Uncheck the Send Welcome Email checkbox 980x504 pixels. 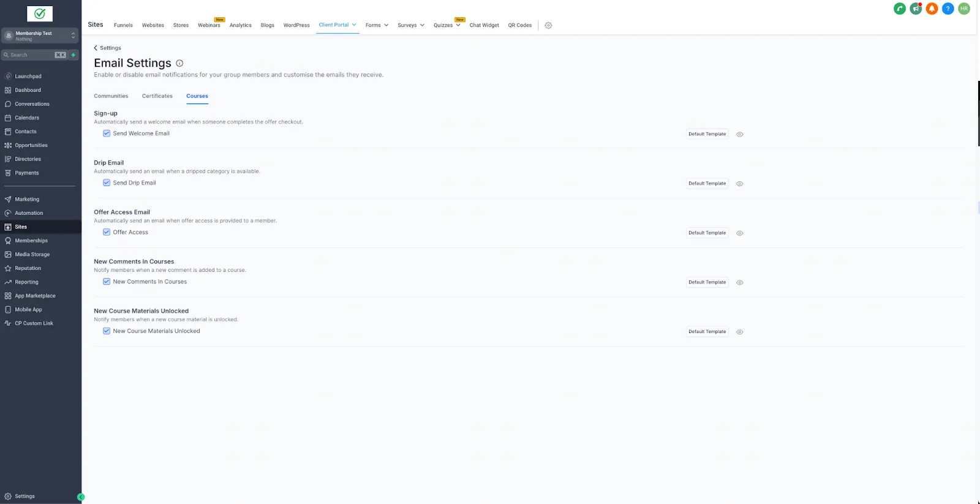coord(107,134)
